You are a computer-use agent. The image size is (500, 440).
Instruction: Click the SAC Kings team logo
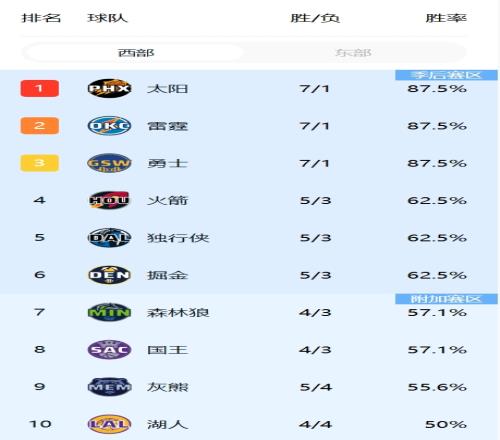[109, 350]
